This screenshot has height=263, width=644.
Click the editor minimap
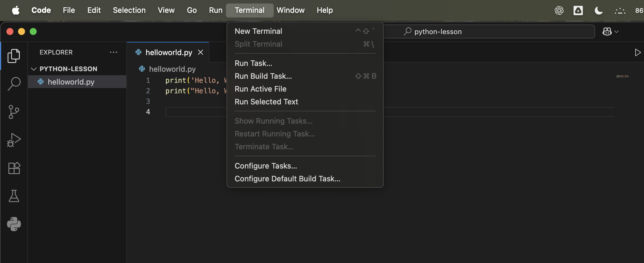click(x=622, y=76)
